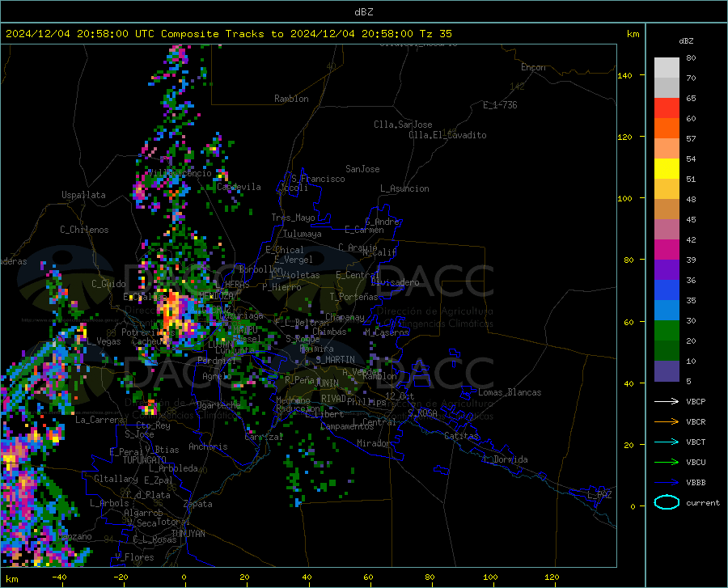Click the cyan 'current' ellipse legend icon

coord(667,502)
